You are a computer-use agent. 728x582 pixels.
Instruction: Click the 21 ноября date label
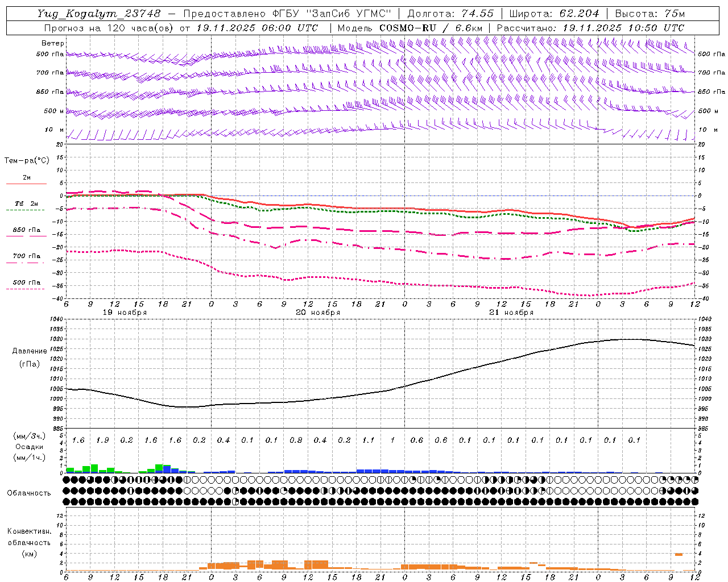[x=511, y=313]
